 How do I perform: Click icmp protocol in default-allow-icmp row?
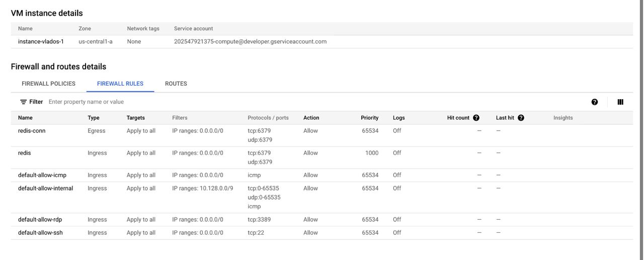pos(254,175)
